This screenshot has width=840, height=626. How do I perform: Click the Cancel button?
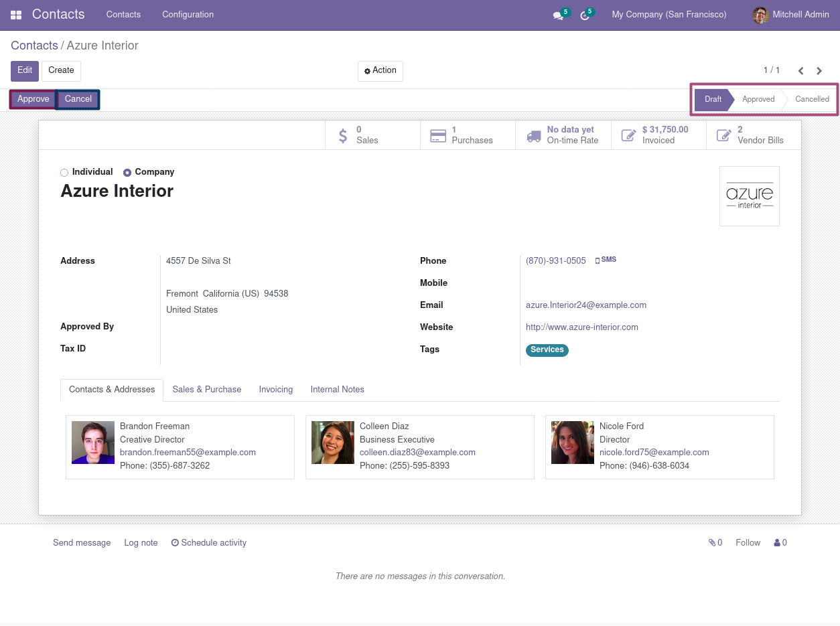(78, 99)
